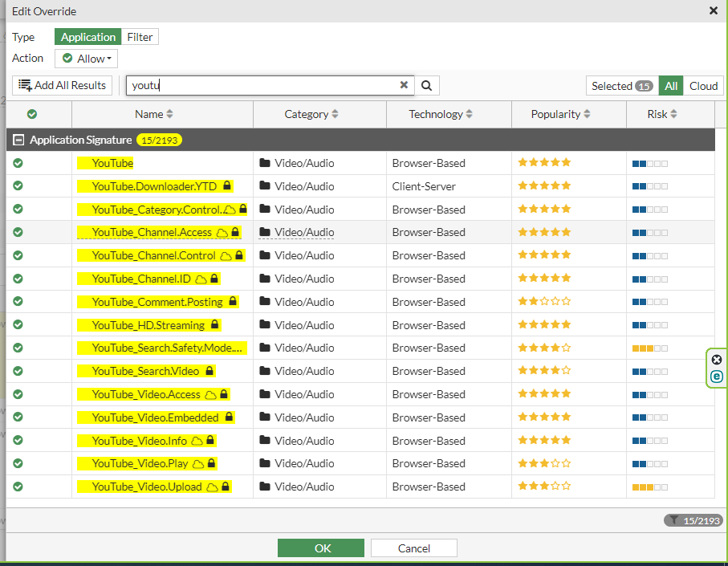Click the risk bar of YouTube row
Image resolution: width=728 pixels, height=566 pixels.
(x=650, y=164)
